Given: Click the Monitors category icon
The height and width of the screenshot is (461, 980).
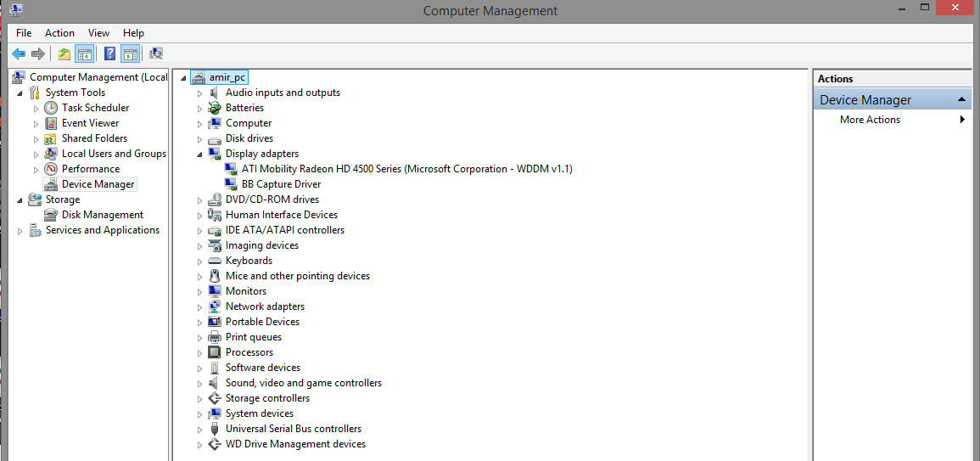Looking at the screenshot, I should 215,291.
